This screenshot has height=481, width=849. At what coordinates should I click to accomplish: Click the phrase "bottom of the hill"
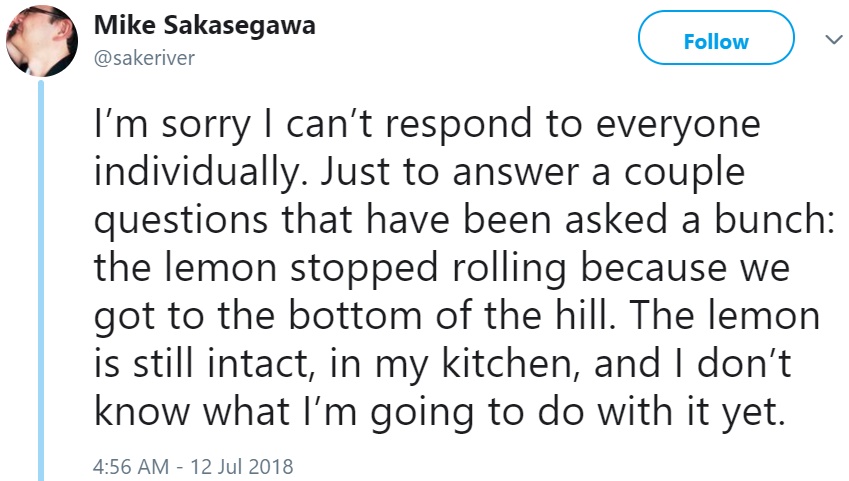click(452, 315)
